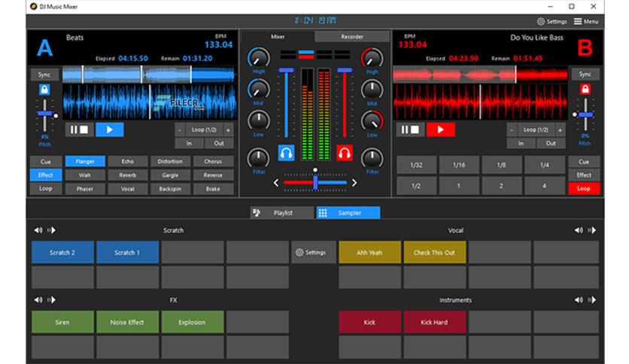Increase Deck A loop length with plus
Screen dimensions: 629x364
228,130
